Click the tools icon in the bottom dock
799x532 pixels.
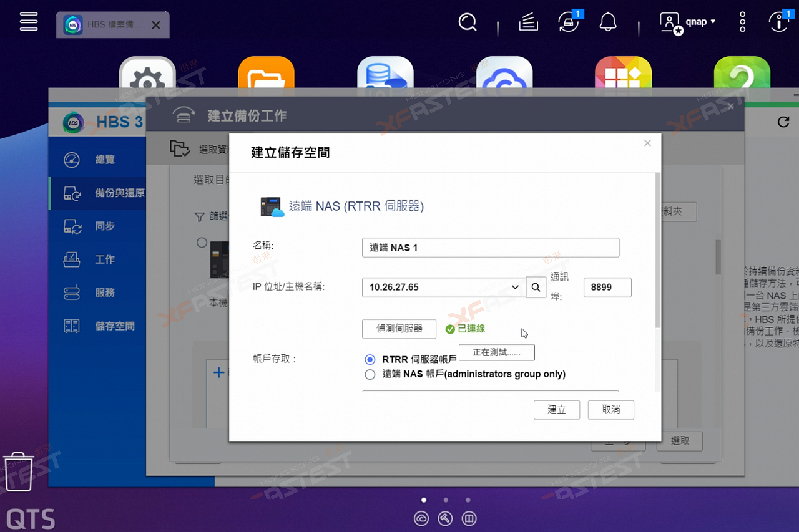coord(445,518)
